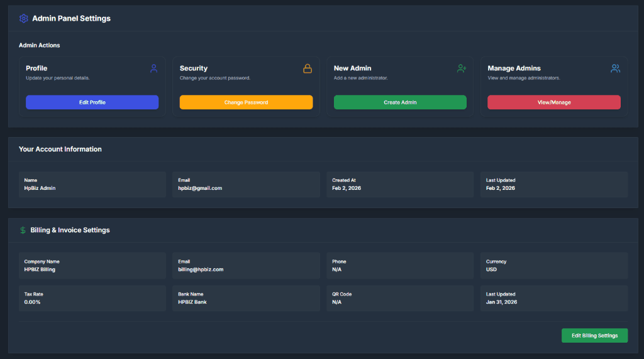The height and width of the screenshot is (359, 644).
Task: Click the Profile card title
Action: (36, 68)
